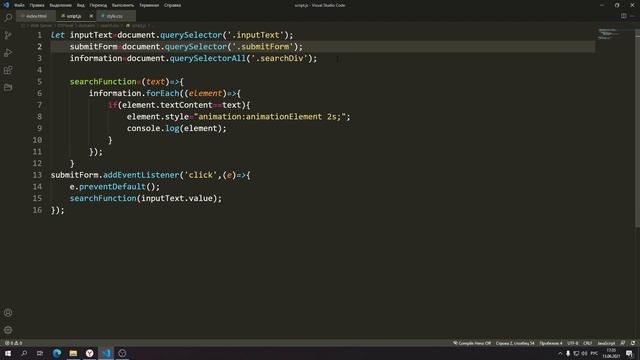Open the Выполнить menu
Screen dimensions: 640x360
(123, 5)
